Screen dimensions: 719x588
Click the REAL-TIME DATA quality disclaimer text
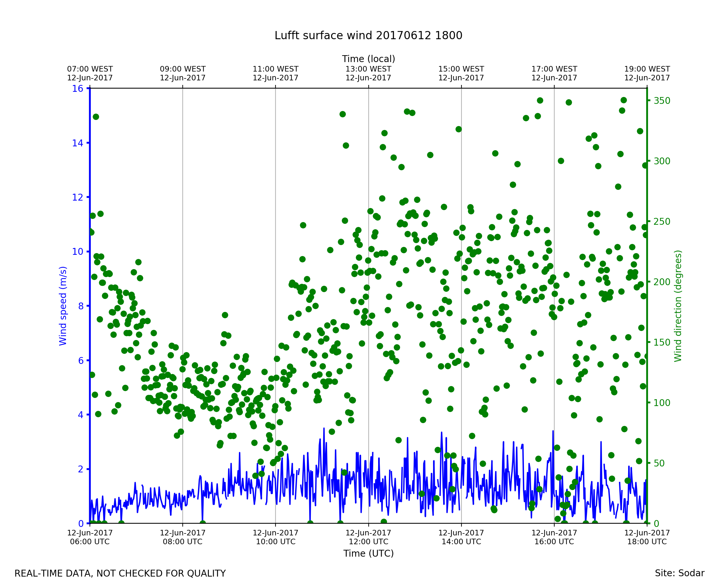point(120,573)
